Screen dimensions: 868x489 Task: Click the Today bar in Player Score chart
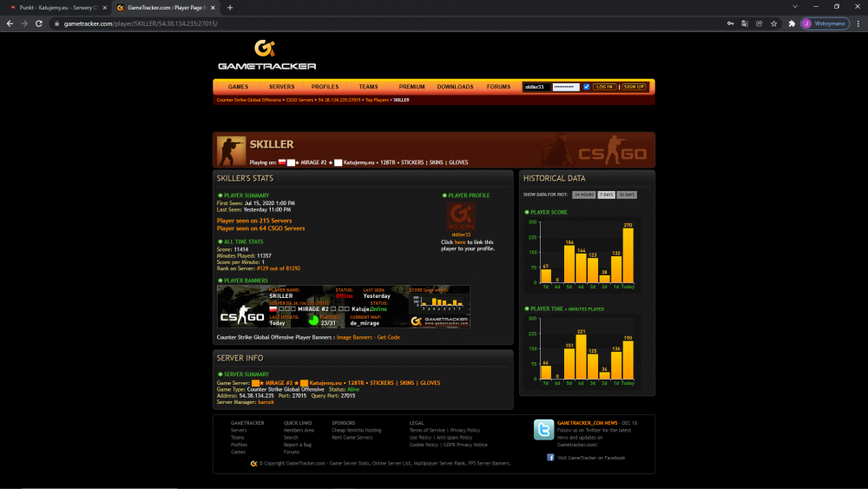tap(628, 255)
